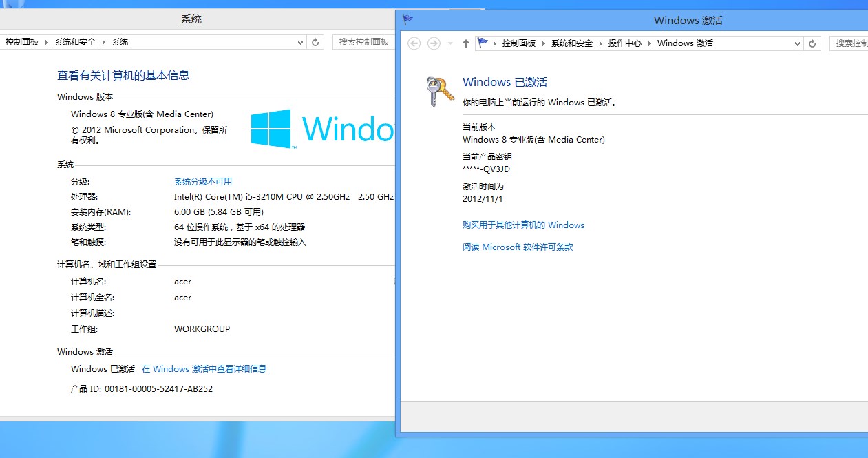
Task: Click 查看有关计算机的基本信息 heading
Action: (x=123, y=76)
